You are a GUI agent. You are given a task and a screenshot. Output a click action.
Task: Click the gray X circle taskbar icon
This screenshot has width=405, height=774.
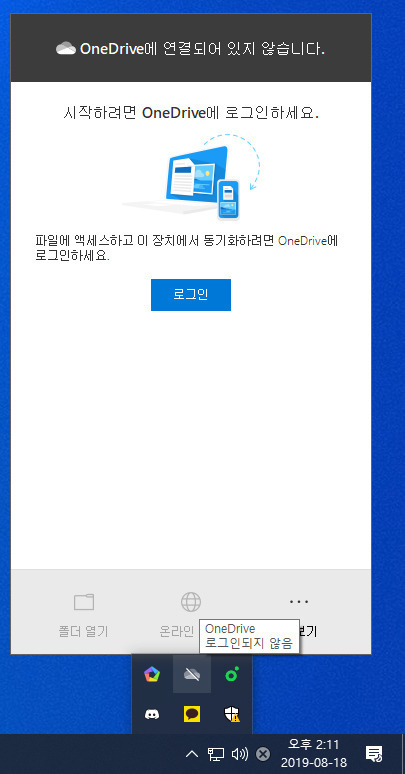pos(264,754)
